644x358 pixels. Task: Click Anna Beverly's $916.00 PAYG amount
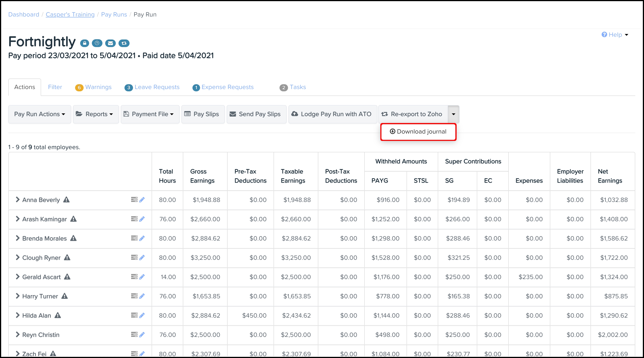(x=388, y=200)
